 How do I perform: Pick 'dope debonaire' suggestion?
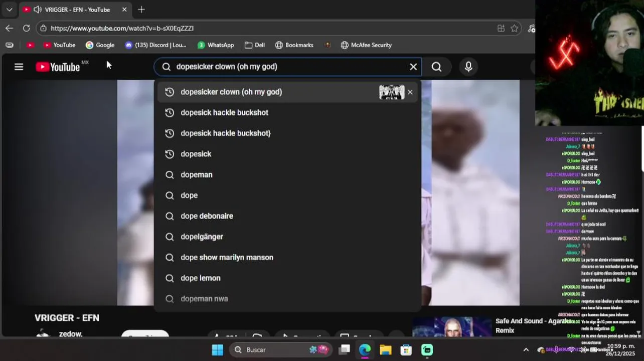(x=288, y=216)
